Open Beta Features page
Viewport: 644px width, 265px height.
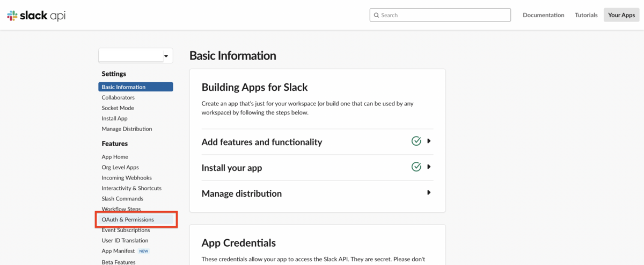click(119, 262)
